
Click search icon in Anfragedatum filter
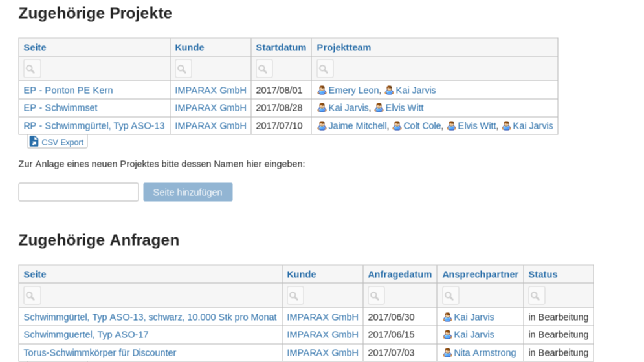(x=376, y=296)
